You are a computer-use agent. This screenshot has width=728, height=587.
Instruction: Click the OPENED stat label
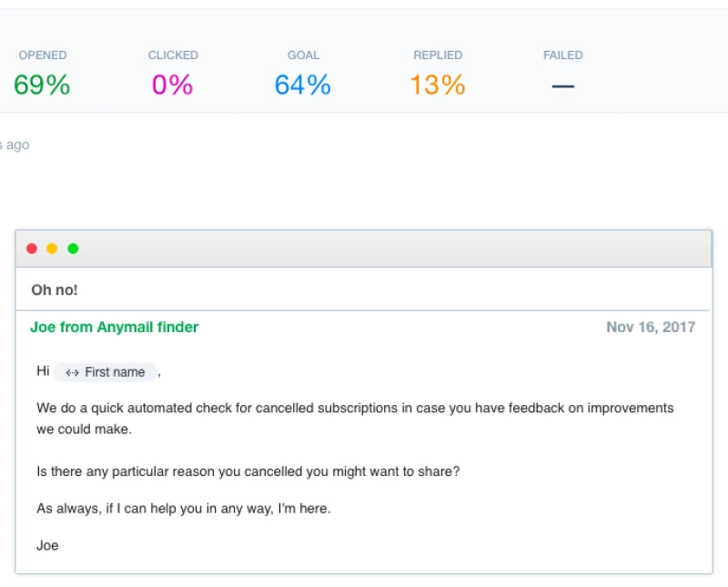43,56
